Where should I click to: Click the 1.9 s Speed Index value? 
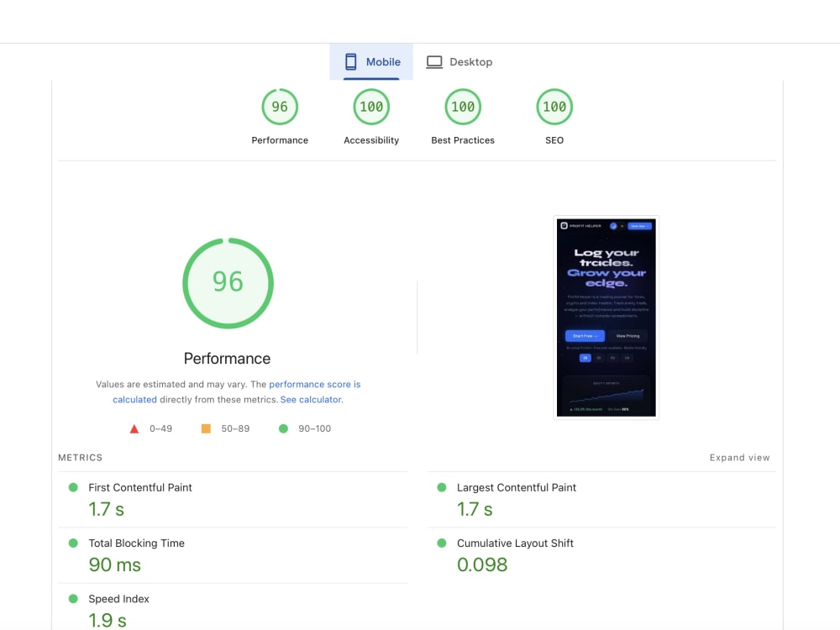pyautogui.click(x=108, y=621)
